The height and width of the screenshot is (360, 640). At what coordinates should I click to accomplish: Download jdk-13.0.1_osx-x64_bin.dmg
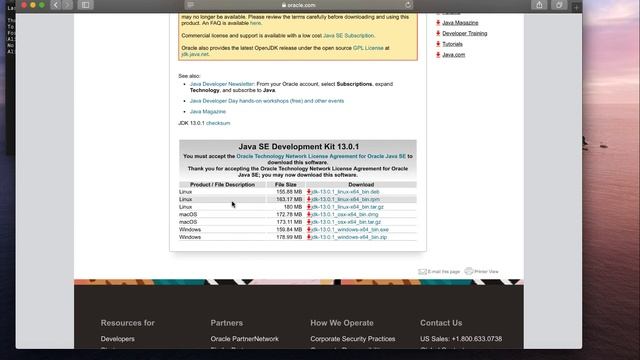[x=345, y=214]
